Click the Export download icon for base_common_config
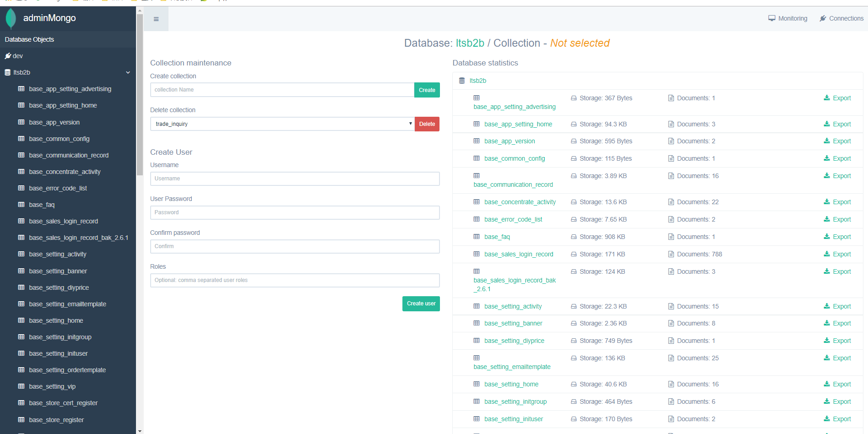 (826, 158)
